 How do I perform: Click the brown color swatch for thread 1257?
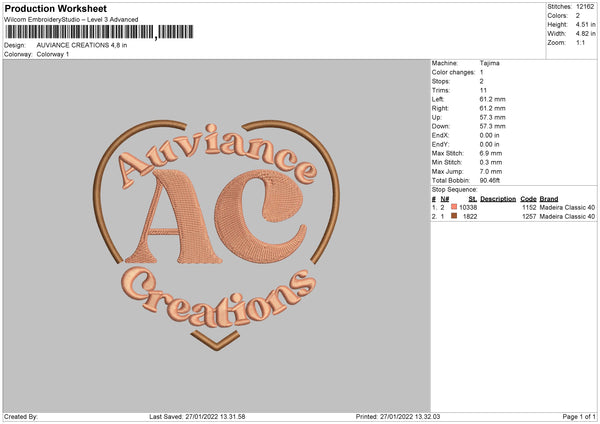[454, 216]
